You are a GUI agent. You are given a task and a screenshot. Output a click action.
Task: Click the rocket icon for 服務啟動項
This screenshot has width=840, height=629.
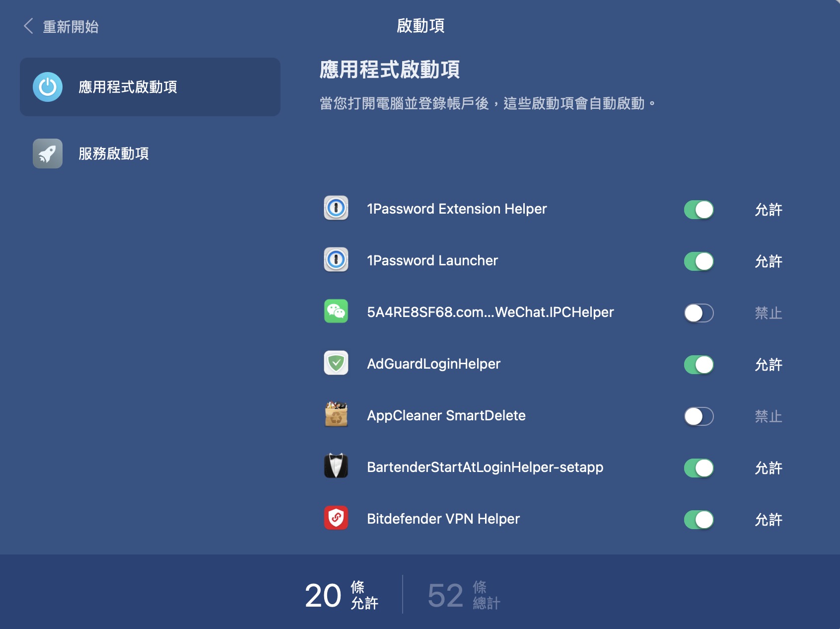pyautogui.click(x=48, y=154)
